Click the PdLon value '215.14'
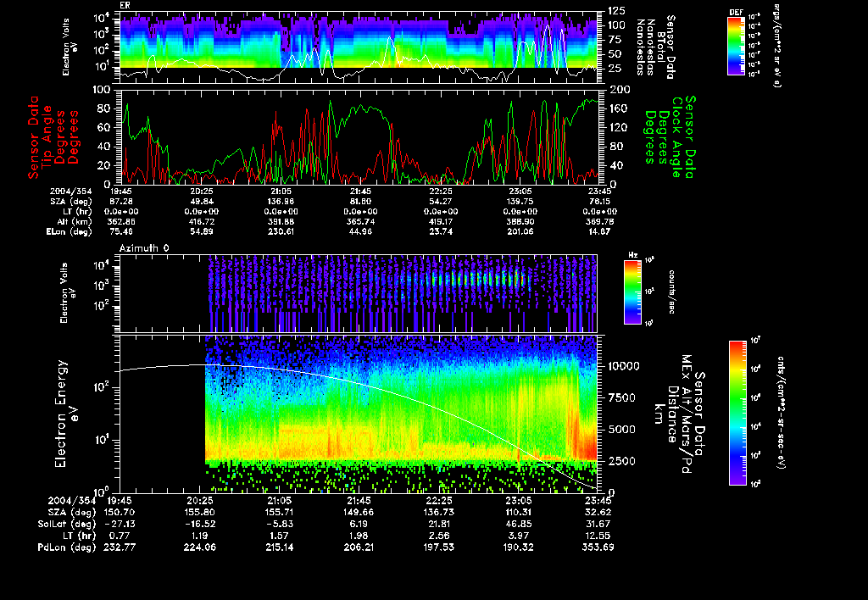Viewport: 868px width, 600px height. click(x=279, y=547)
